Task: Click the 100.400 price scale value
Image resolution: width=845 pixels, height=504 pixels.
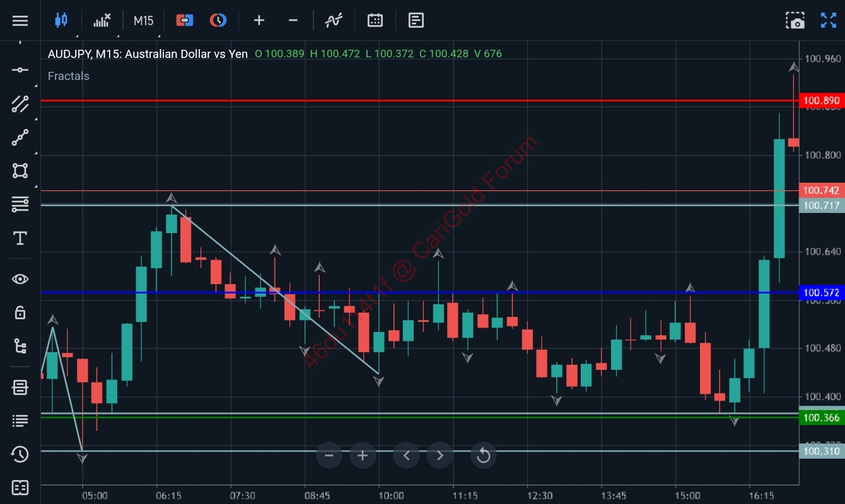Action: 823,397
